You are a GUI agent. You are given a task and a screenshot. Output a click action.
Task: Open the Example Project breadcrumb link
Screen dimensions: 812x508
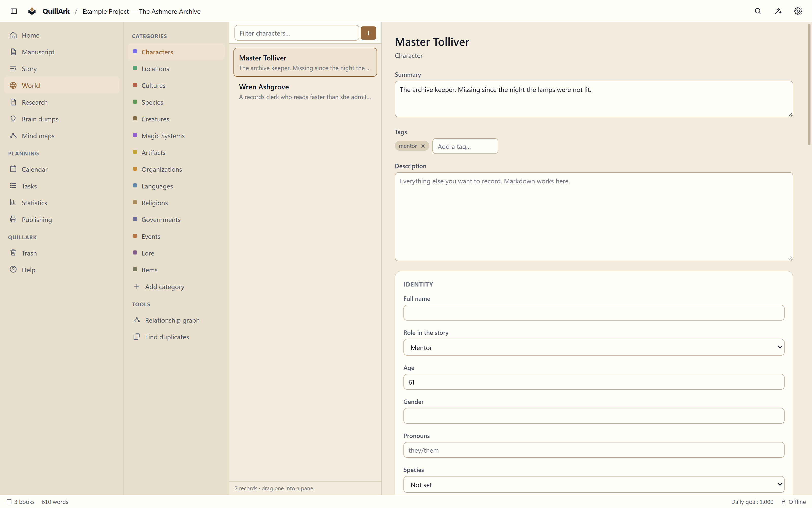[x=141, y=11]
